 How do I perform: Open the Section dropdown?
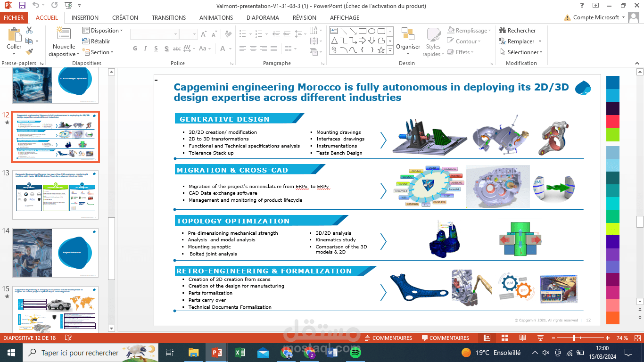point(98,52)
